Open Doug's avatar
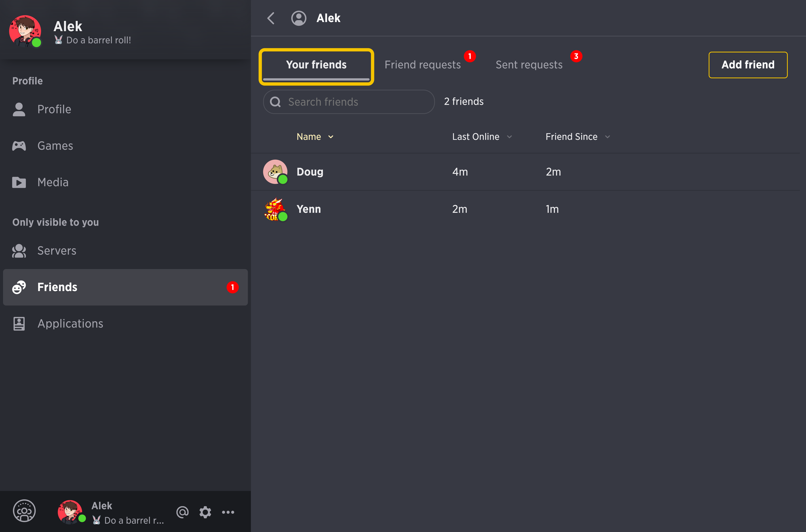Image resolution: width=806 pixels, height=532 pixels. (275, 172)
